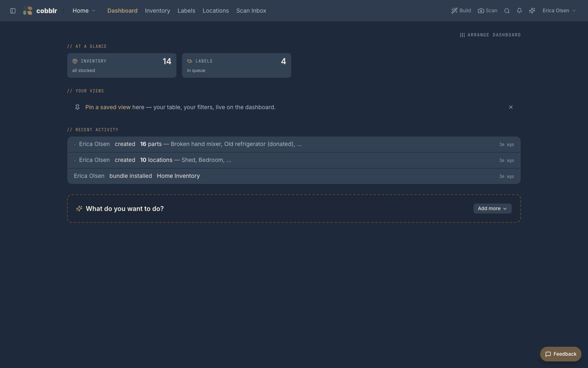This screenshot has width=588, height=368.
Task: Open the Erica Olsen user menu
Action: [559, 11]
